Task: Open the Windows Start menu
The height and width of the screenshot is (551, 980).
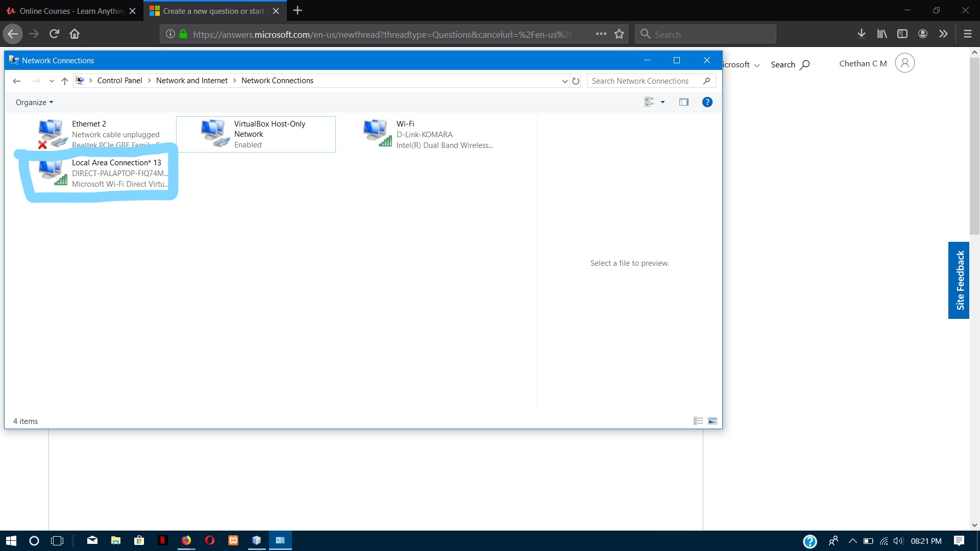Action: pos(11,541)
